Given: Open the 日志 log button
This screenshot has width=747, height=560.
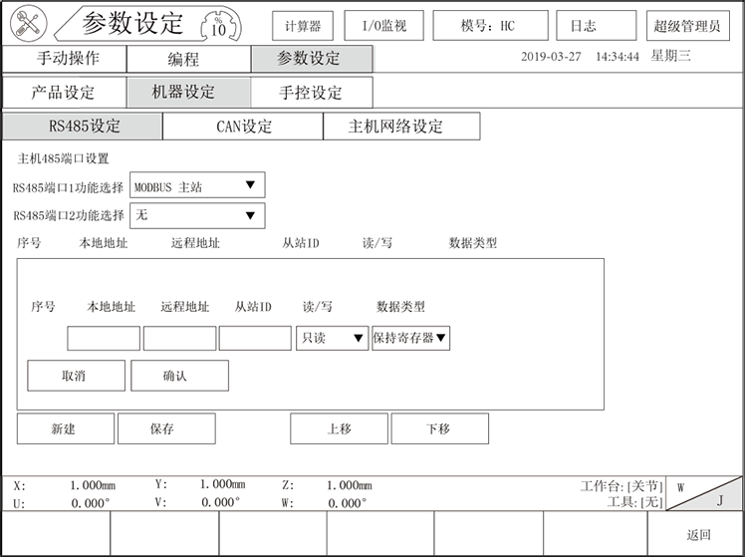Looking at the screenshot, I should pos(596,26).
